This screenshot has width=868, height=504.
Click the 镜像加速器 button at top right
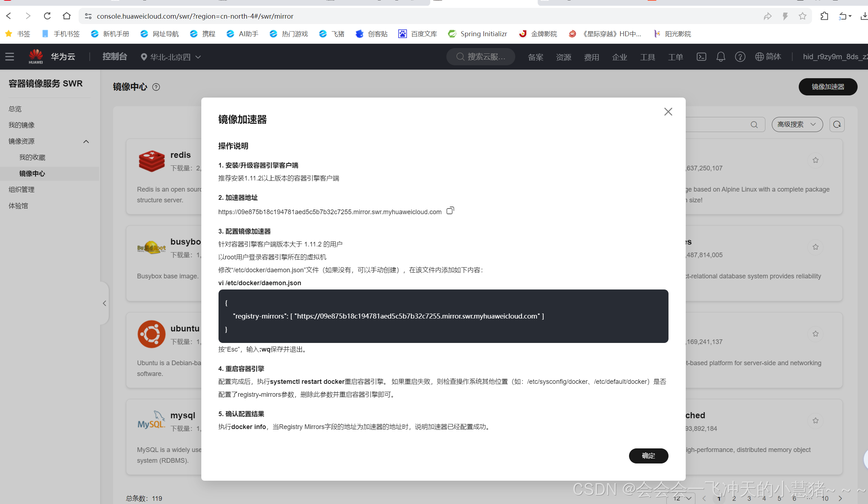coord(827,87)
